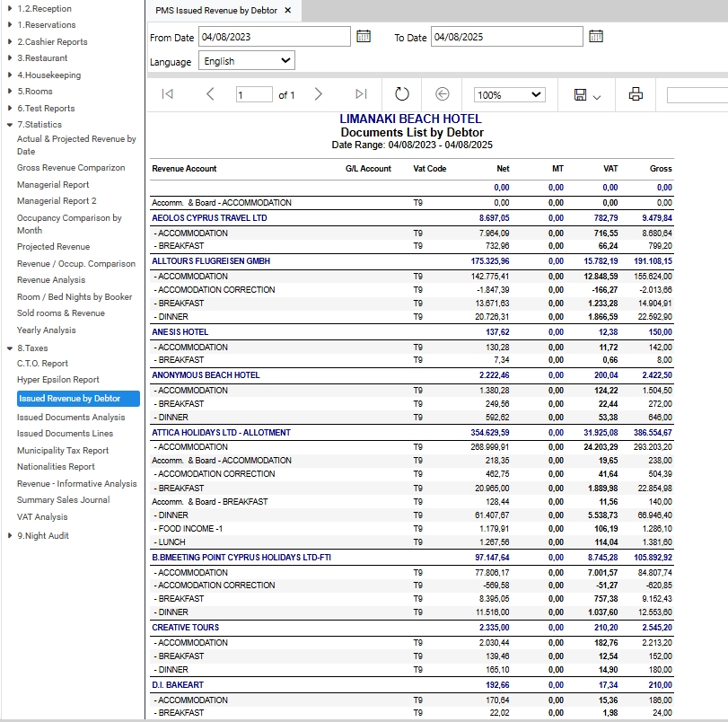728x722 pixels.
Task: Navigate back to parent report
Action: pyautogui.click(x=442, y=94)
